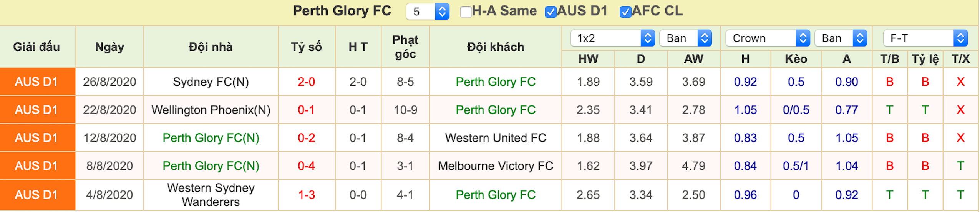Open Wellington Phoenix(N) team link

click(211, 110)
